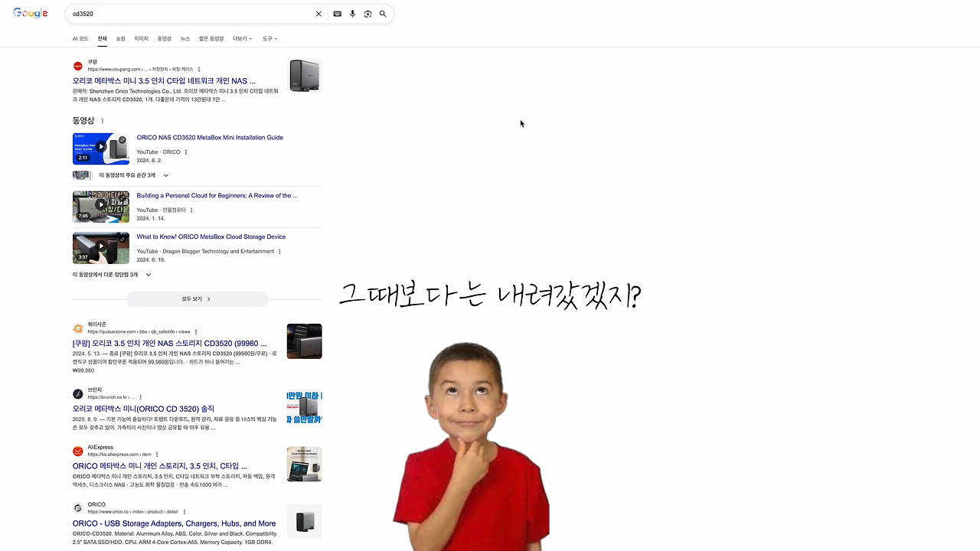Search by image using the Google Lens icon

coord(367,13)
